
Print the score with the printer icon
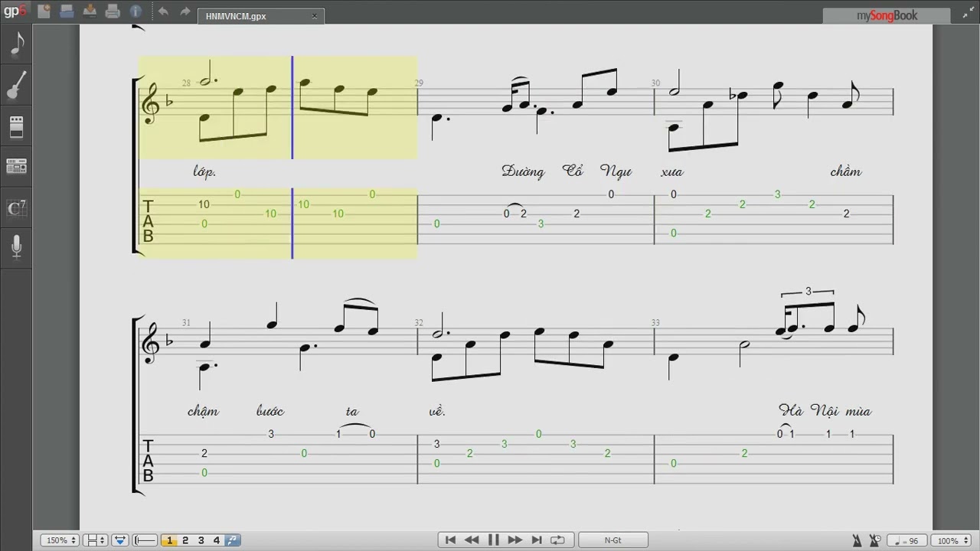pos(113,11)
